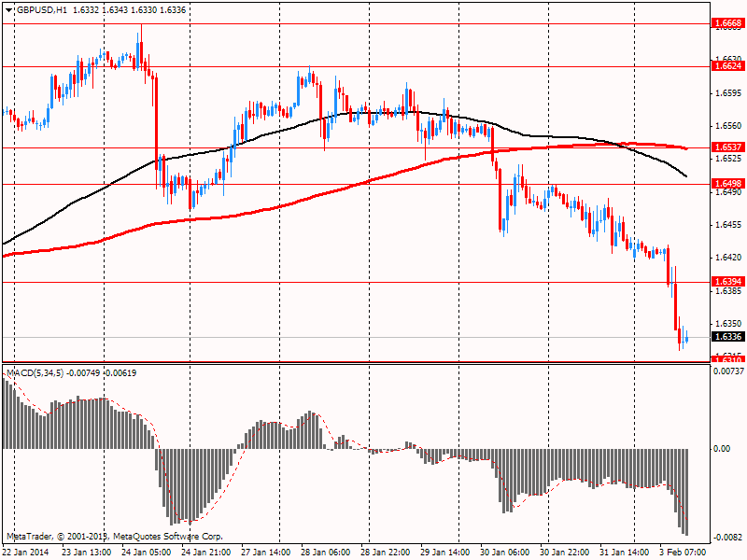The width and height of the screenshot is (747, 560).
Task: Click the MetaTrader MetaQuotes copyright text
Action: pyautogui.click(x=114, y=537)
